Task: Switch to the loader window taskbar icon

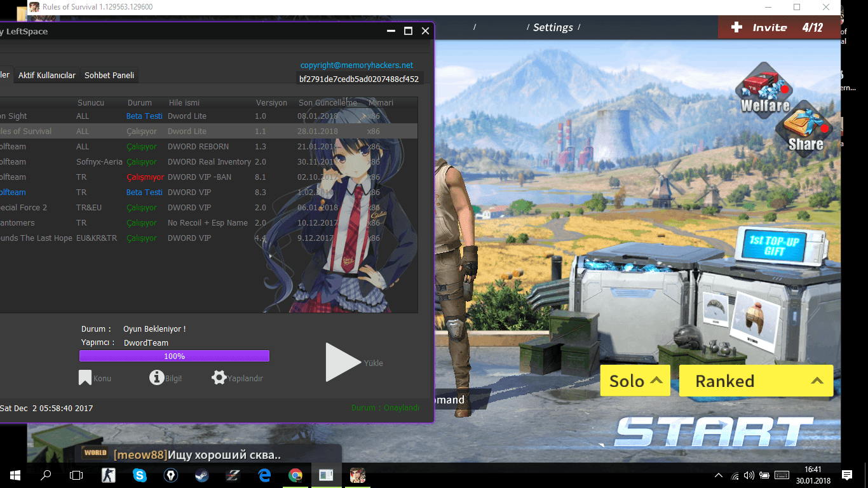Action: 326,475
